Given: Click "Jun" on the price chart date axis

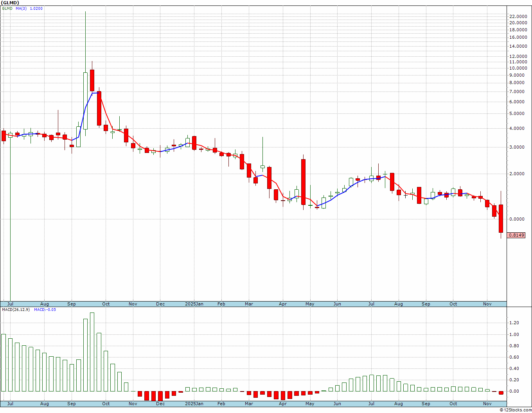Looking at the screenshot, I should [337, 304].
